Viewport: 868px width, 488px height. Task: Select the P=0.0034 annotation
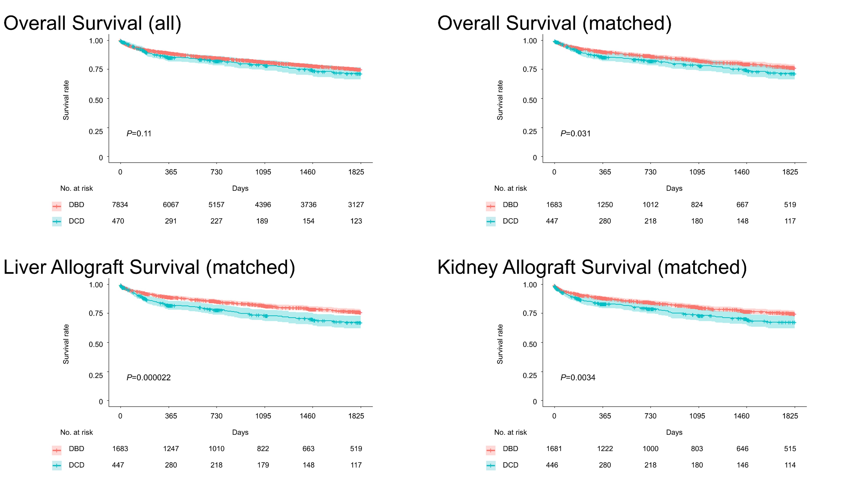(578, 378)
